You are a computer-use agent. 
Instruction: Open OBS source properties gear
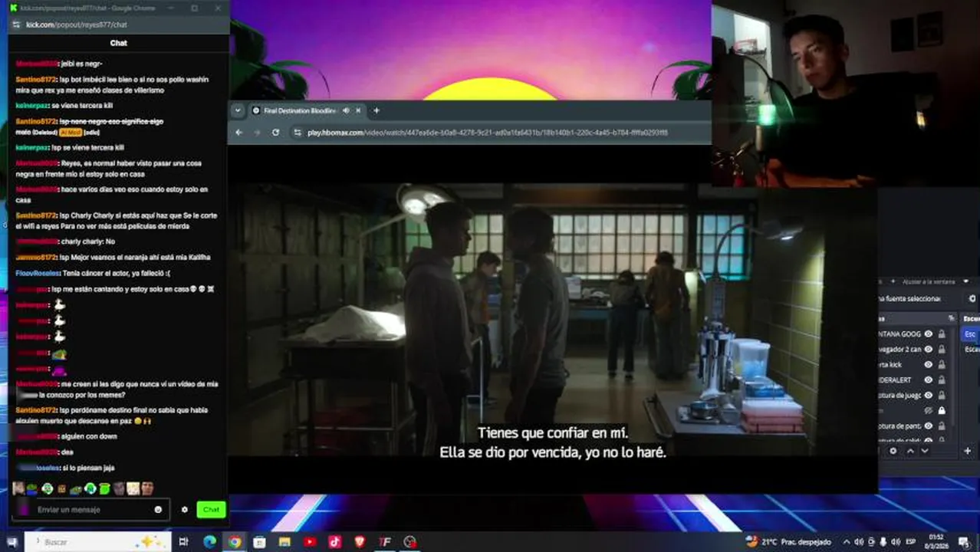tap(893, 451)
